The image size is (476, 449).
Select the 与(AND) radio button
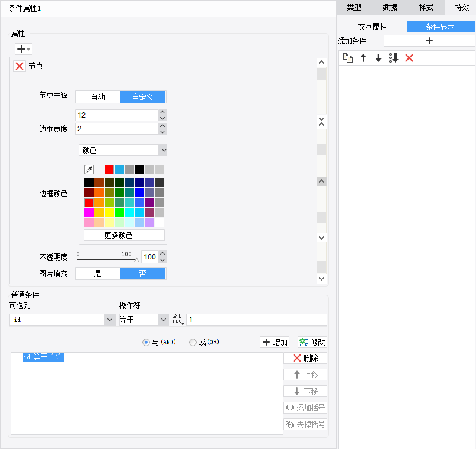click(146, 343)
